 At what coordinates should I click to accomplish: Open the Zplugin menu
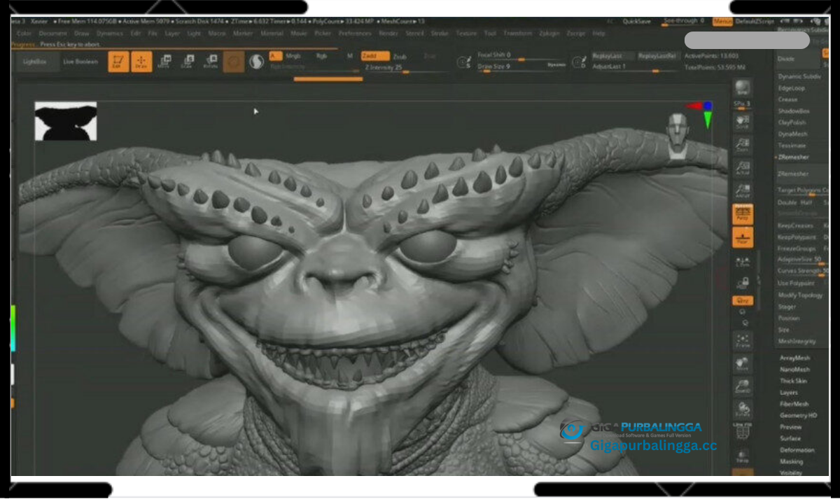[549, 33]
